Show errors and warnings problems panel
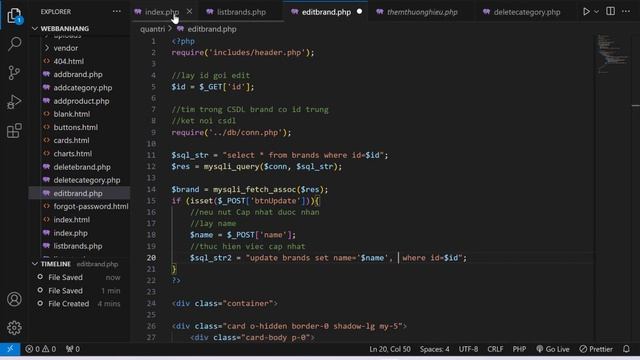The width and height of the screenshot is (640, 360). click(x=40, y=349)
